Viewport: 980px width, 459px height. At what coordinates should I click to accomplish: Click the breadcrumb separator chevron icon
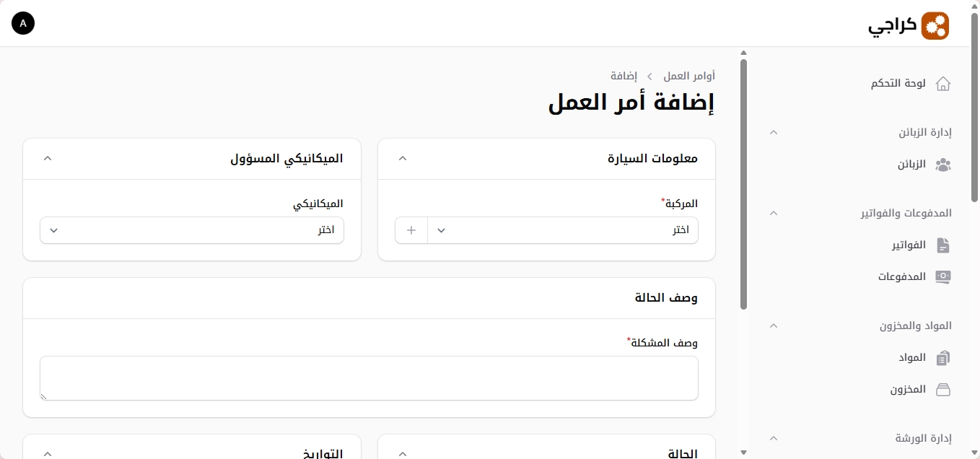pos(649,76)
